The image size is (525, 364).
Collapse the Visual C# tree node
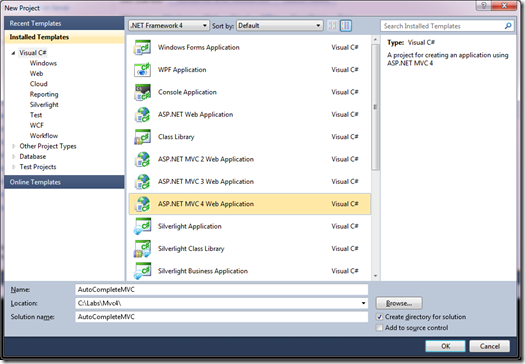(13, 53)
